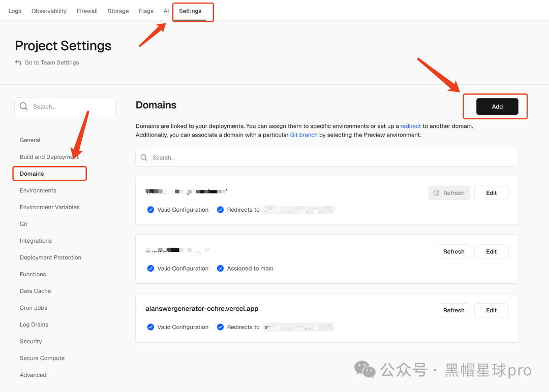Image resolution: width=549 pixels, height=392 pixels.
Task: Click the Assigned to main checkmark icon
Action: pyautogui.click(x=220, y=269)
